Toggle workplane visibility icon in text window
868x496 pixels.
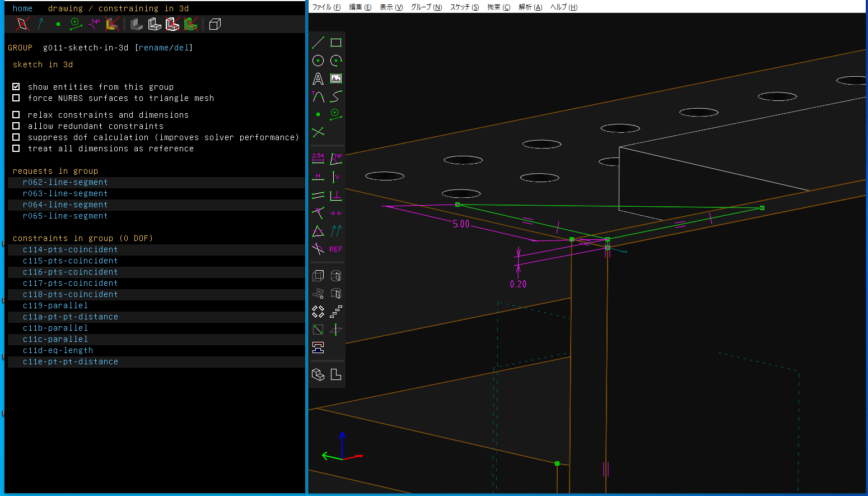tap(22, 24)
